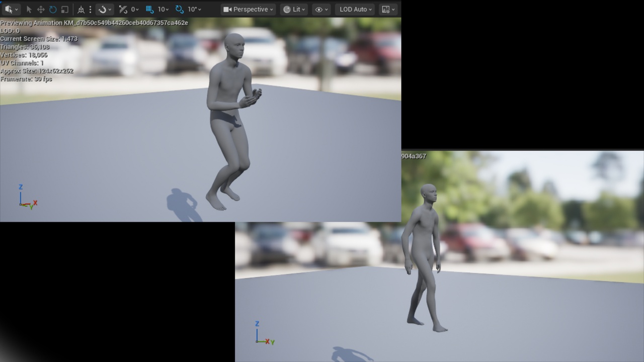Activate the Rotate tool
The image size is (644, 362).
(53, 9)
